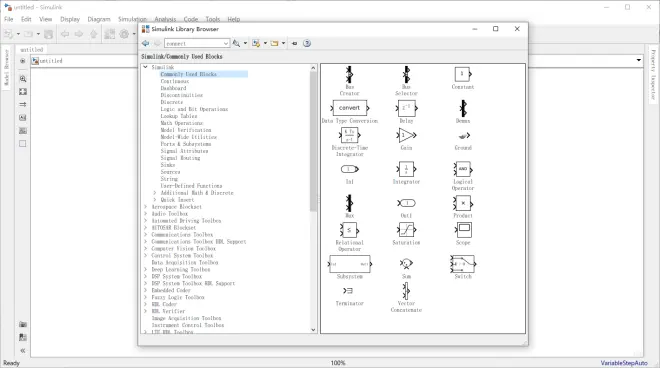
Task: Select the Sum block
Action: pos(406,264)
